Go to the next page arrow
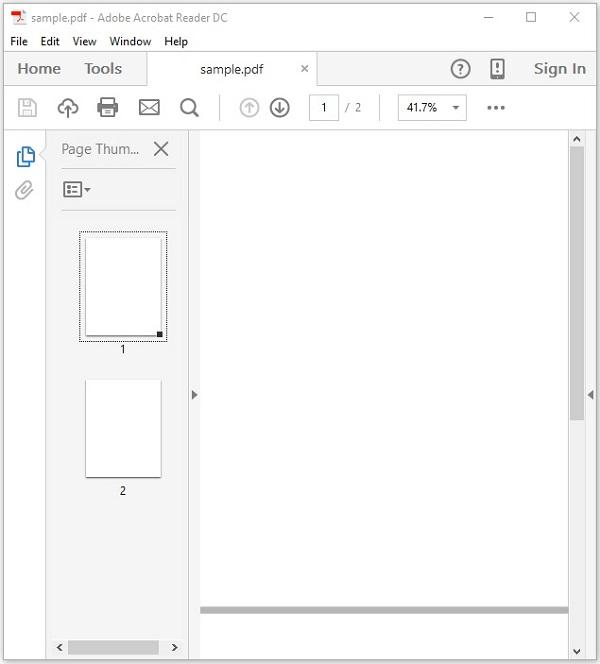 point(279,108)
